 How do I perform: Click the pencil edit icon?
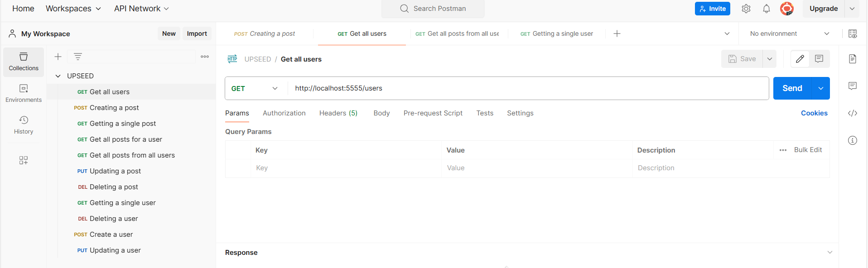[800, 59]
